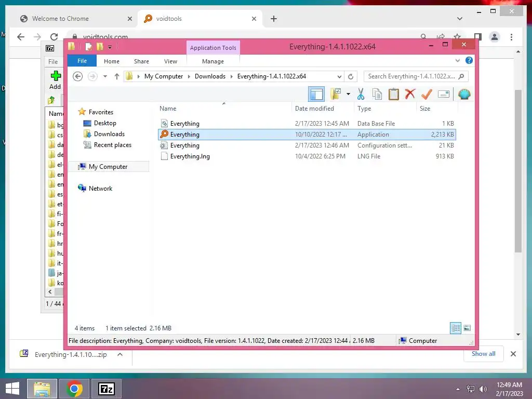The height and width of the screenshot is (399, 532).
Task: Open the Windows Start button
Action: point(12,389)
